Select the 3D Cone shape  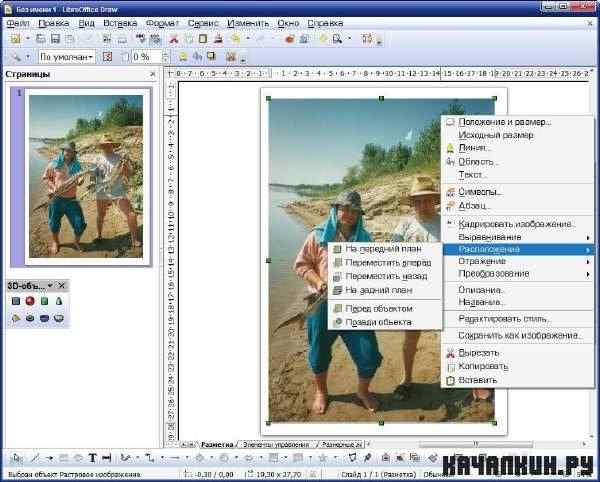(x=59, y=301)
